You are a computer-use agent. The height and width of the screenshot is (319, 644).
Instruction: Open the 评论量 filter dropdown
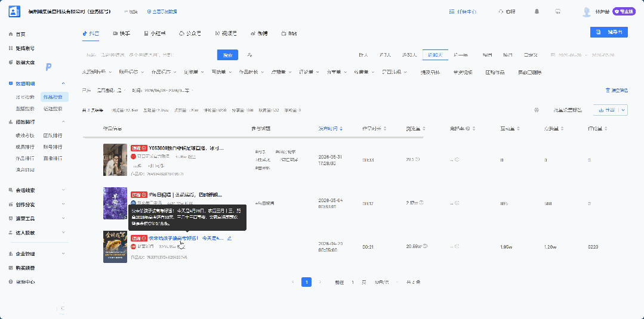pyautogui.click(x=309, y=72)
